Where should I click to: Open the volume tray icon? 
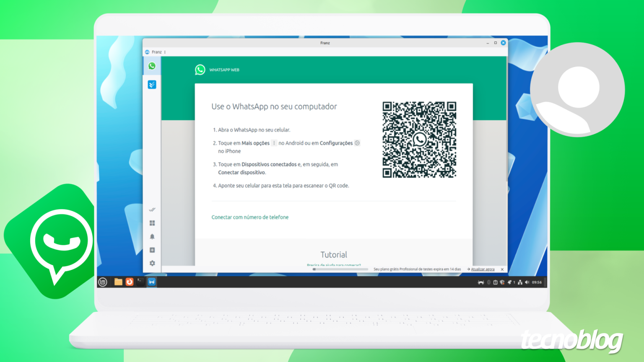pos(527,282)
